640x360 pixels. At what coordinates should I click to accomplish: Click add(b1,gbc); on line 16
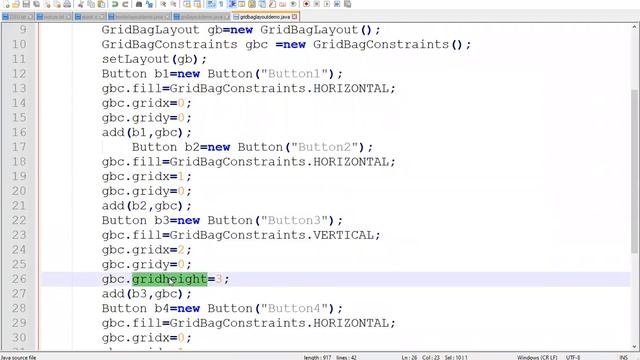(x=147, y=133)
